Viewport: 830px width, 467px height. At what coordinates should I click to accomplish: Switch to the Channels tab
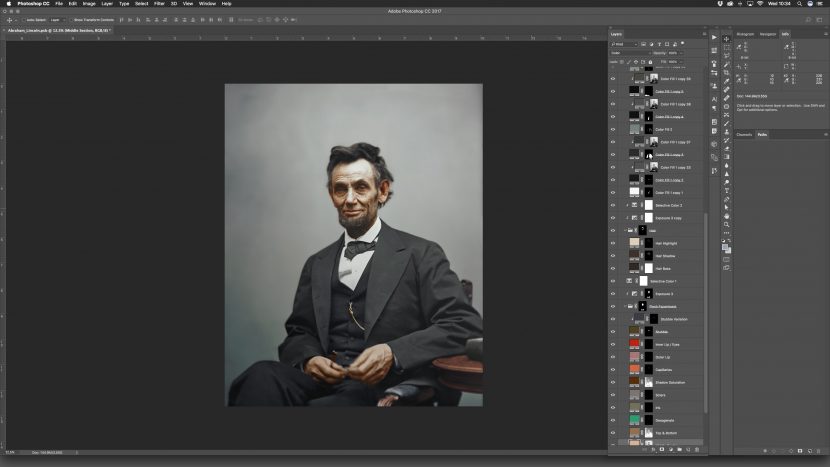click(x=744, y=134)
